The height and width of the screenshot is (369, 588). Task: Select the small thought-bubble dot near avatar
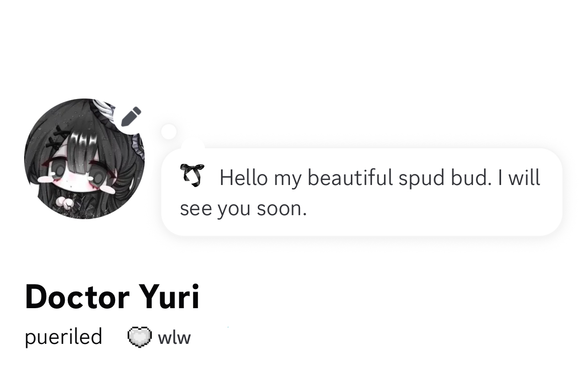(x=169, y=132)
